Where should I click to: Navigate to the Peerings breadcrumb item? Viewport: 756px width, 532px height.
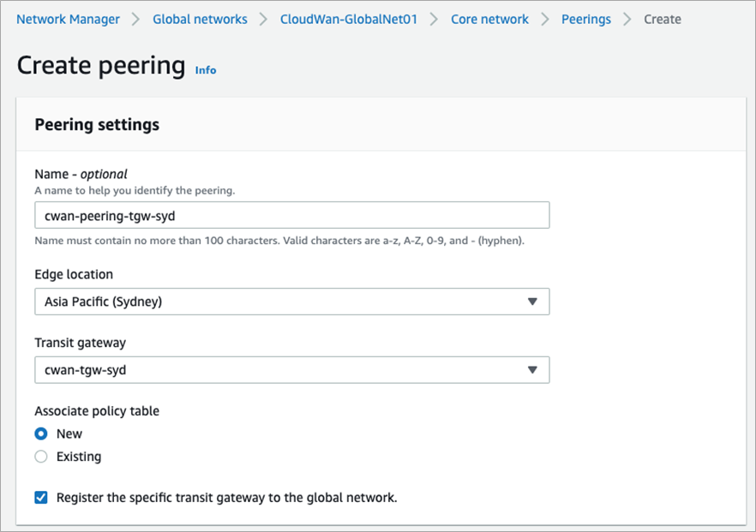pos(586,19)
